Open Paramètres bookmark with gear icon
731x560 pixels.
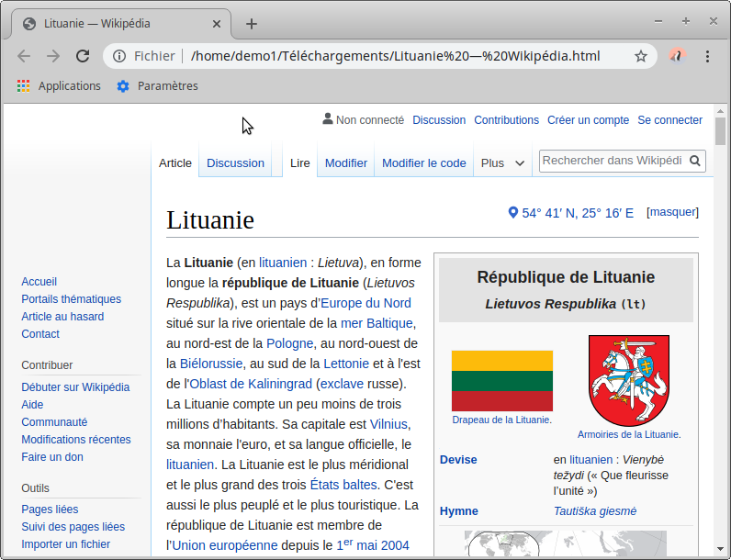coord(157,86)
